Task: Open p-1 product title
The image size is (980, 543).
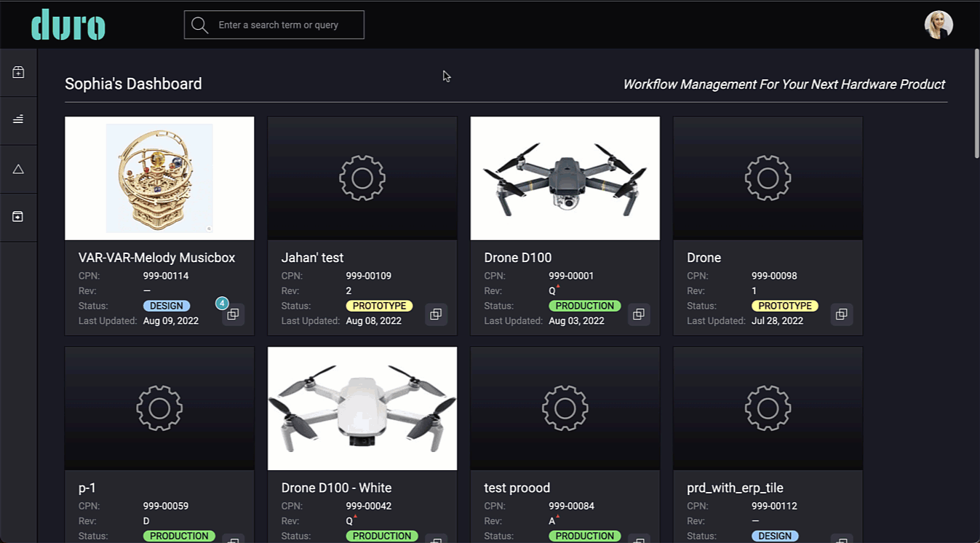Action: 88,488
